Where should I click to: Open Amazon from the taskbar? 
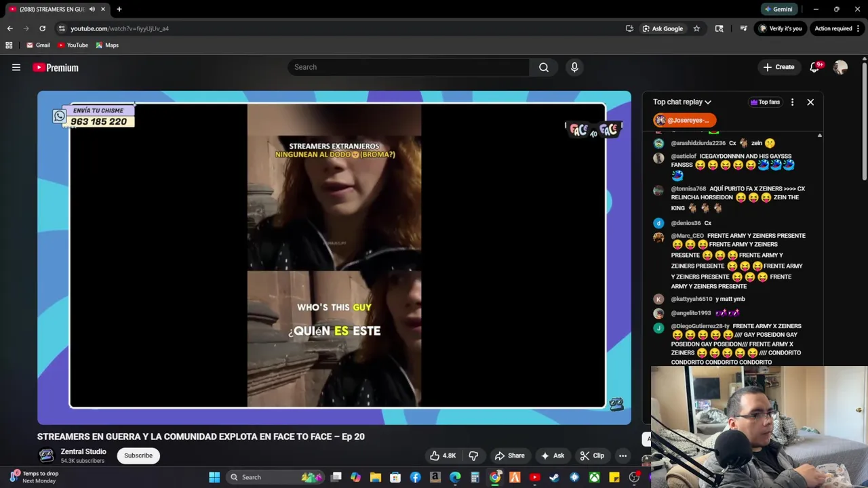click(x=435, y=477)
